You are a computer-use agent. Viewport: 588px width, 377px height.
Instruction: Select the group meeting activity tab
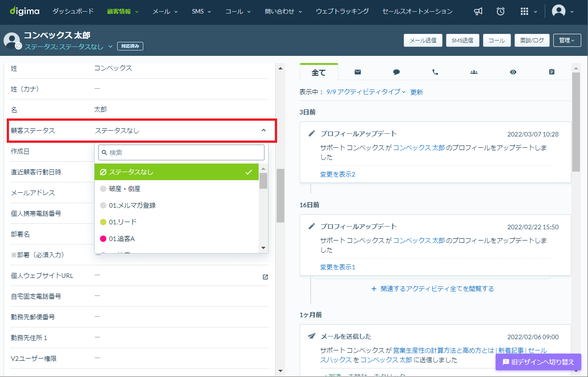[x=474, y=72]
